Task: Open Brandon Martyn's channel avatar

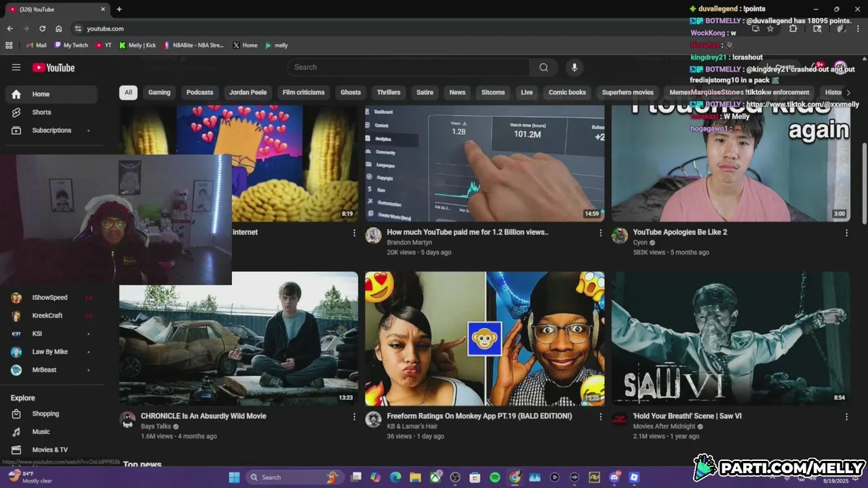Action: click(x=373, y=235)
